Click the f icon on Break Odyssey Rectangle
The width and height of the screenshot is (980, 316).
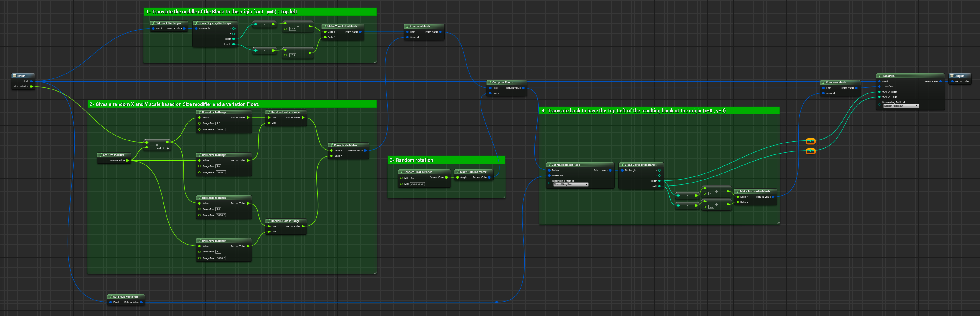197,23
